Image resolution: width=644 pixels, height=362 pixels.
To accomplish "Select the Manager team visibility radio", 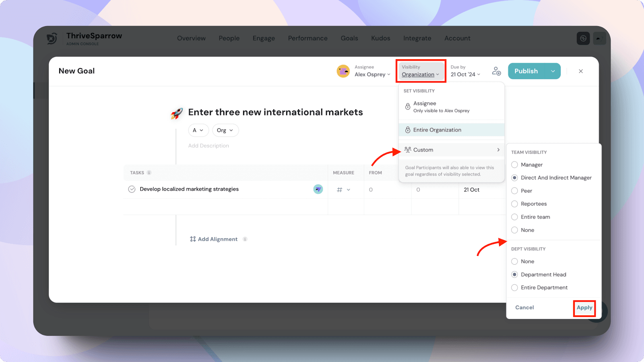I will point(514,165).
